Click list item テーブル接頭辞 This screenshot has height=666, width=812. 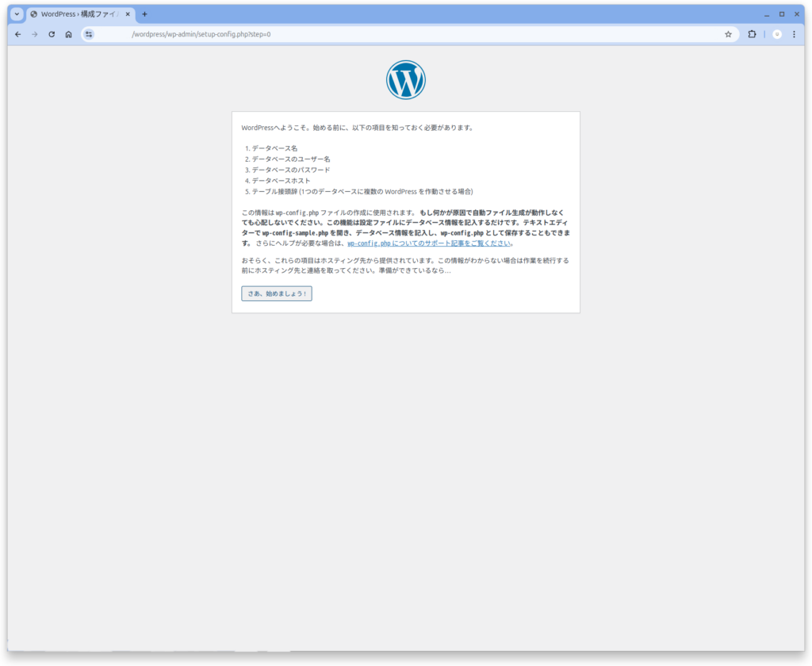362,192
